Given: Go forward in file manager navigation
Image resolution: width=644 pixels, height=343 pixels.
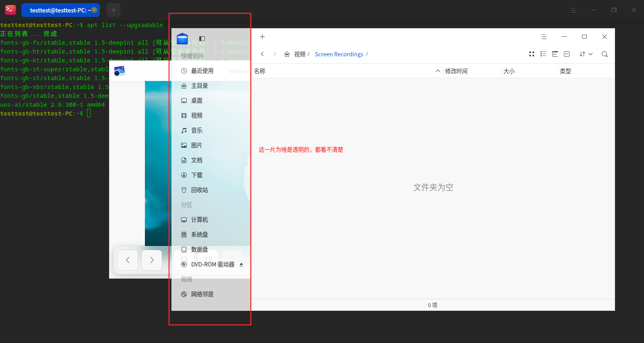Looking at the screenshot, I should [x=275, y=54].
